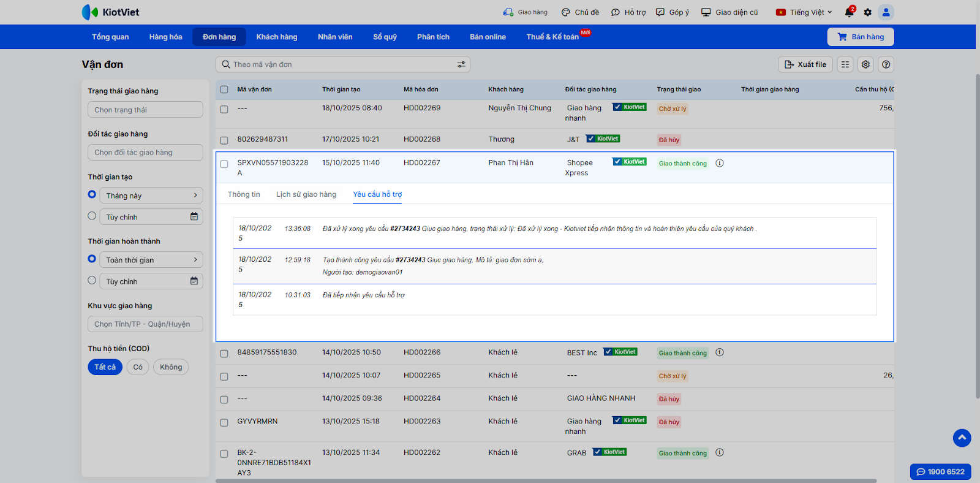Select the Tùy chỉnh radio under Thời gian tạo
The height and width of the screenshot is (483, 980).
coord(92,216)
